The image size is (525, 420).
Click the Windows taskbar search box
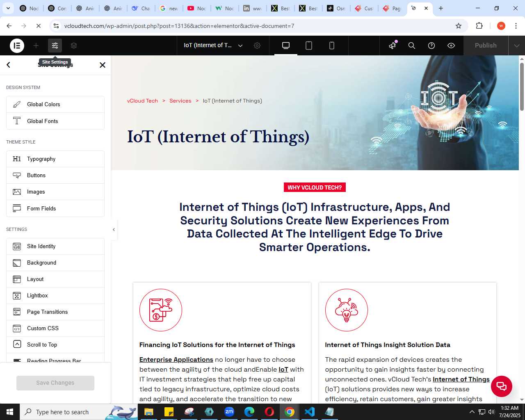(79, 412)
